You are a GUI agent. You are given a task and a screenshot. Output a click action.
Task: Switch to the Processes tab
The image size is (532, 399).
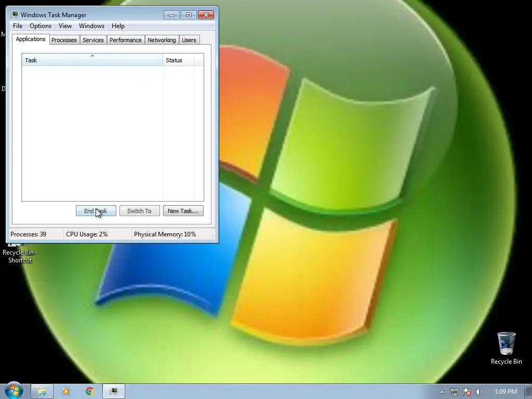64,40
